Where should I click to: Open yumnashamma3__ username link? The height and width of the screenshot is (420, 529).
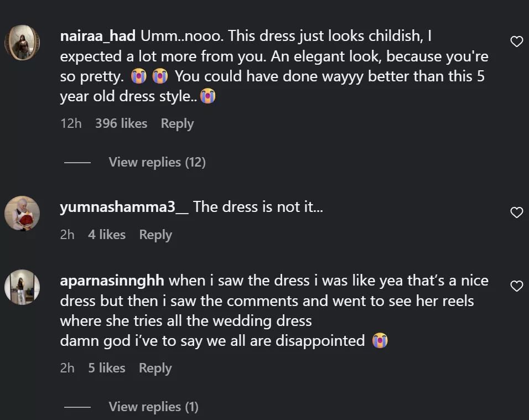(124, 207)
